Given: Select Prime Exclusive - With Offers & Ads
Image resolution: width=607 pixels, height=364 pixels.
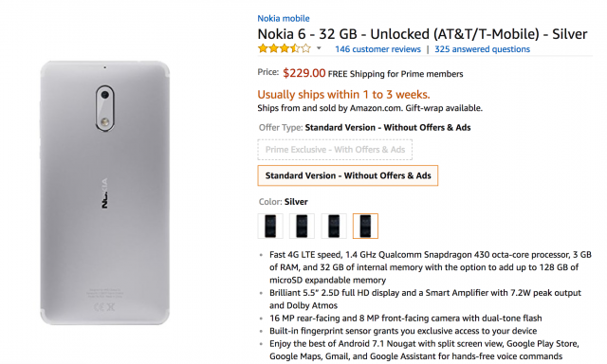Looking at the screenshot, I should 335,150.
